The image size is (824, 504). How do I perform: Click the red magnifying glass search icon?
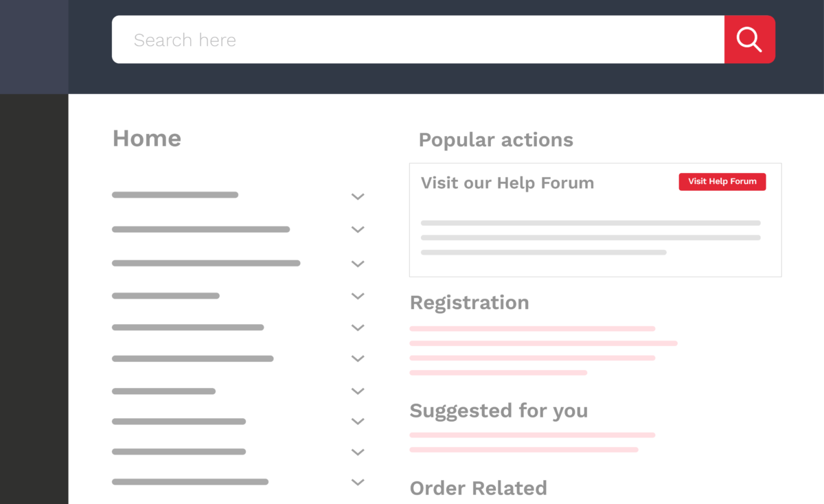[749, 39]
